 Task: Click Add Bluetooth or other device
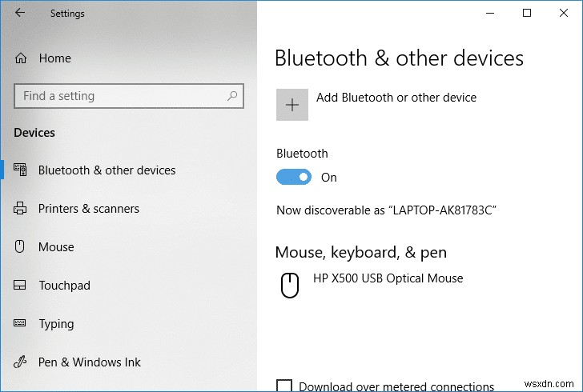396,98
